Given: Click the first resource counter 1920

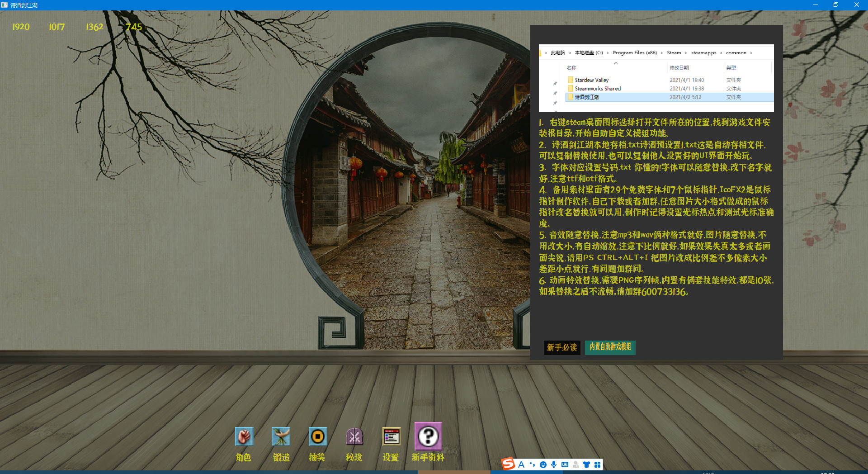Looking at the screenshot, I should click(21, 27).
